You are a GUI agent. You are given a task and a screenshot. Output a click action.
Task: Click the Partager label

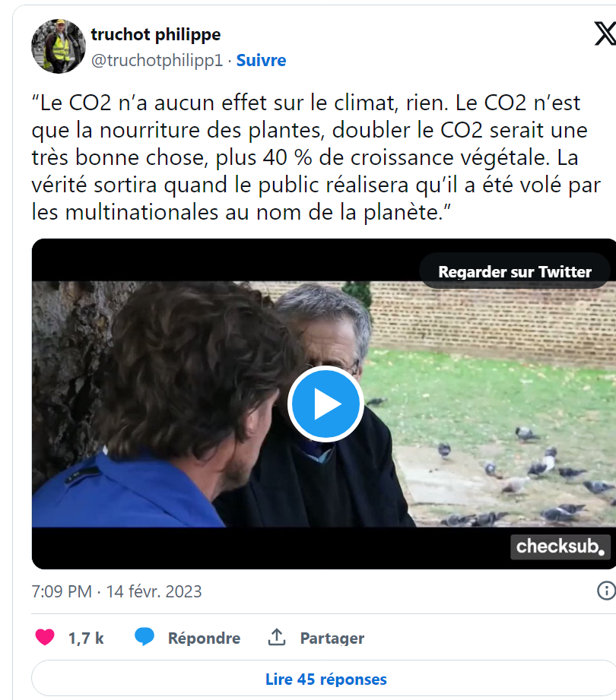click(x=332, y=638)
